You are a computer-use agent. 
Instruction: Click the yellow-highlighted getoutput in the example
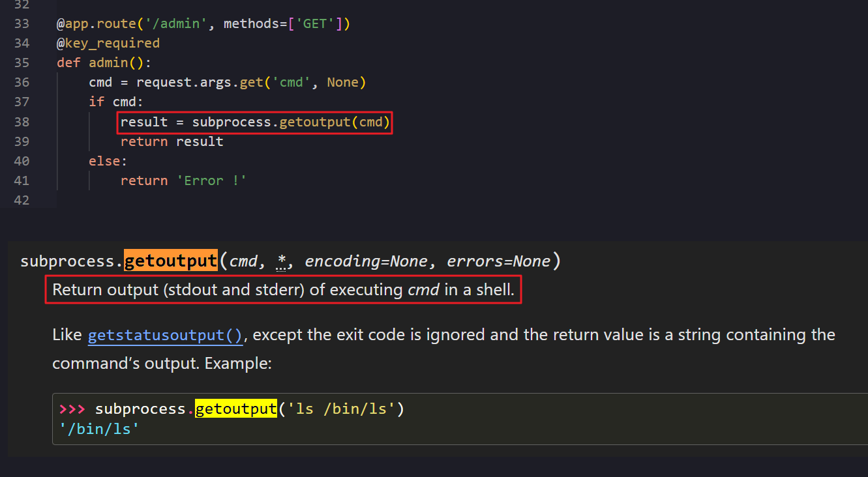(235, 409)
